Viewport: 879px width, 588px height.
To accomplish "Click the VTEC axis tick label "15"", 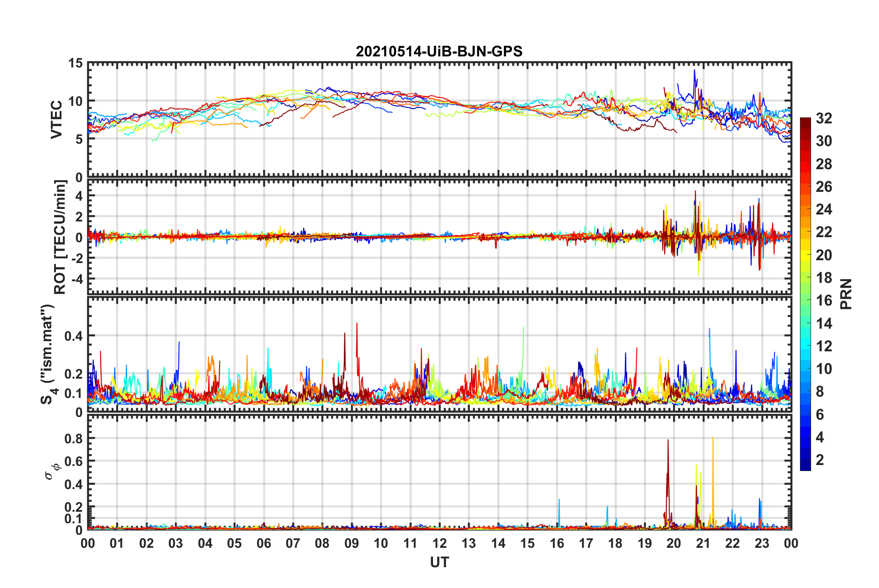I will [75, 63].
